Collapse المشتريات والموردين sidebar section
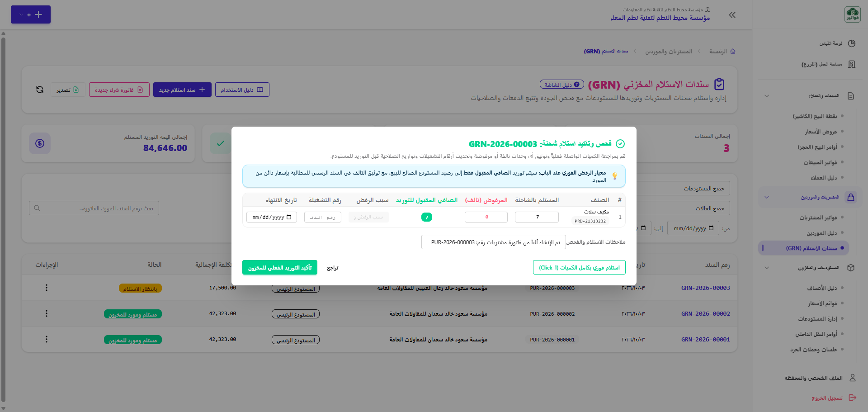The height and width of the screenshot is (412, 868). pos(767,197)
